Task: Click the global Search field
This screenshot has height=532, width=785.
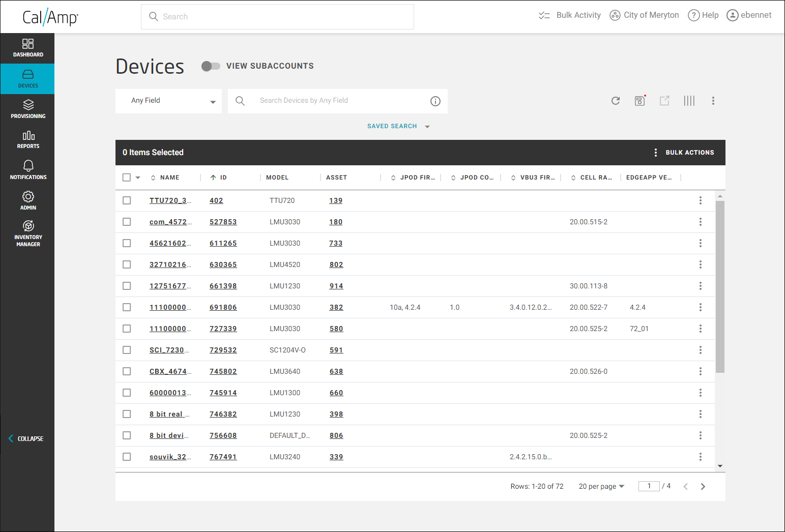Action: tap(277, 17)
